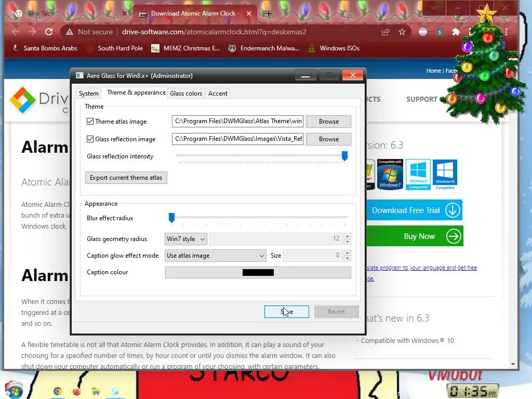Open the South Hard Pole bookmark

(x=115, y=48)
